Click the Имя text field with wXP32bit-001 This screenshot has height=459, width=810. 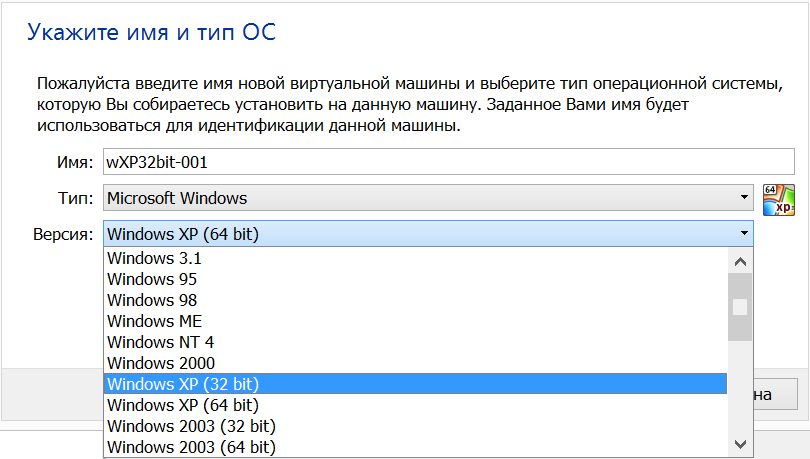(448, 162)
